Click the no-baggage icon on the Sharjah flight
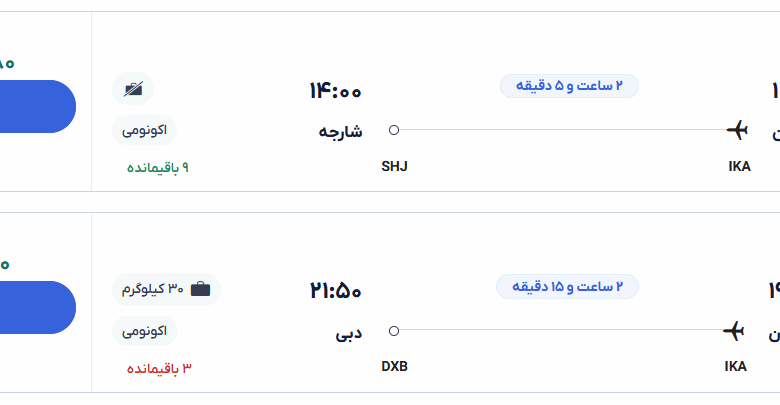This screenshot has height=405, width=780. [x=133, y=89]
